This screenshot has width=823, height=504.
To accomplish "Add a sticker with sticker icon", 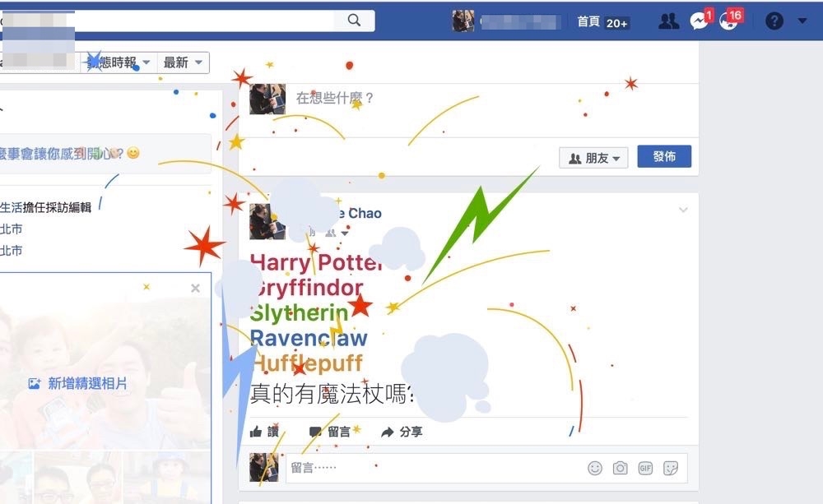I will (x=671, y=468).
